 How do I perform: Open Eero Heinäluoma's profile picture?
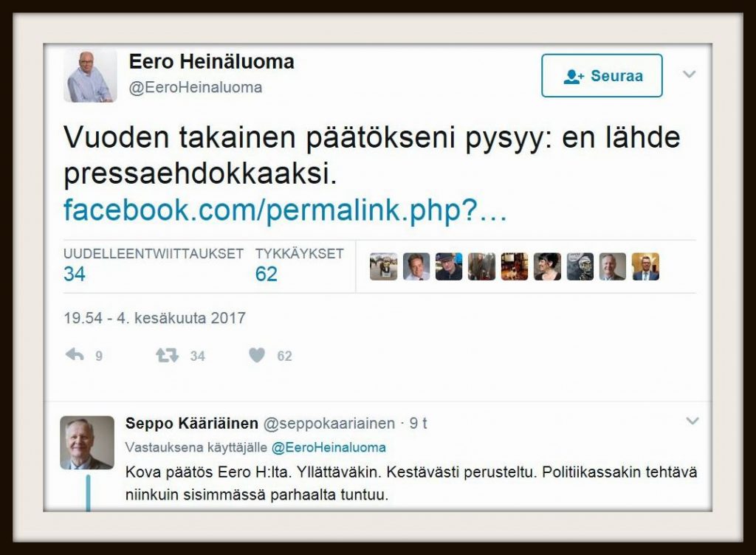click(90, 75)
